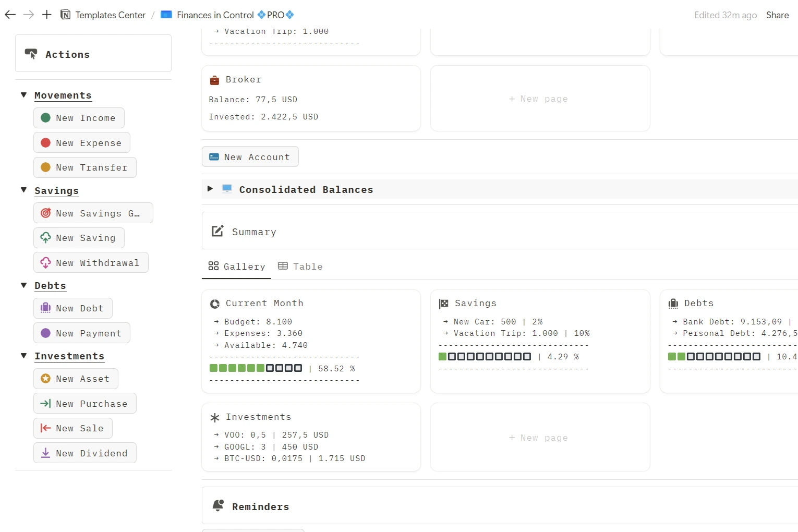The width and height of the screenshot is (798, 532).
Task: Open the Broker account card
Action: 311,98
